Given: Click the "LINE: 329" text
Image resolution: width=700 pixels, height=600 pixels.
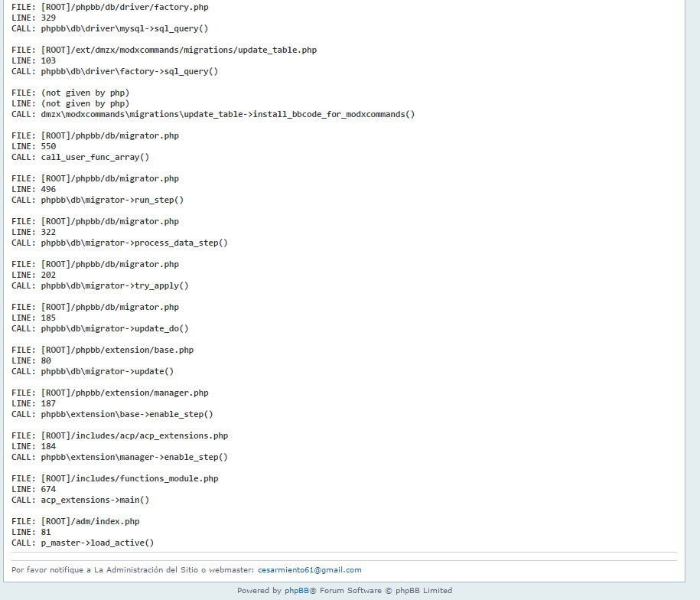Looking at the screenshot, I should click(34, 18).
